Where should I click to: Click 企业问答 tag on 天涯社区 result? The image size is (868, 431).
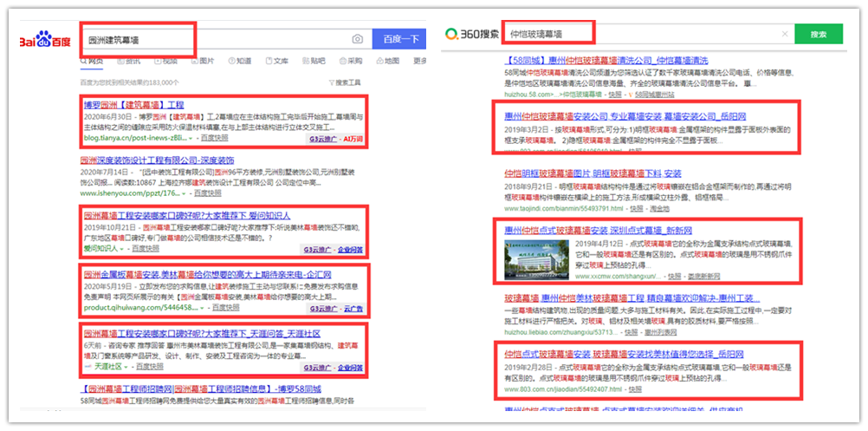click(x=350, y=368)
